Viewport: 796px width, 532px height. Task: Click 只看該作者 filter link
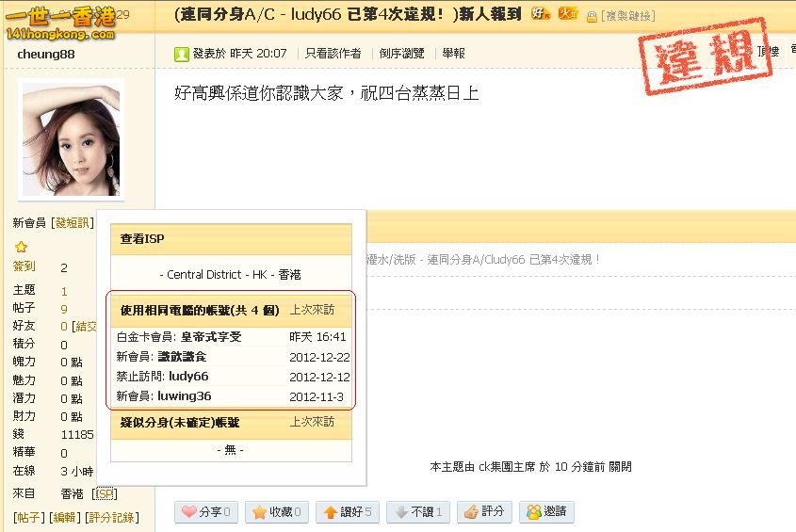click(x=333, y=54)
